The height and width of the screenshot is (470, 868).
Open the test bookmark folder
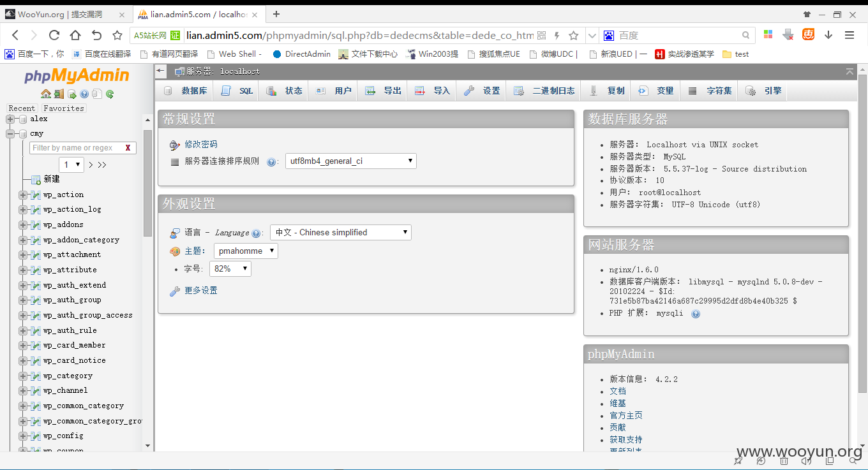[735, 54]
